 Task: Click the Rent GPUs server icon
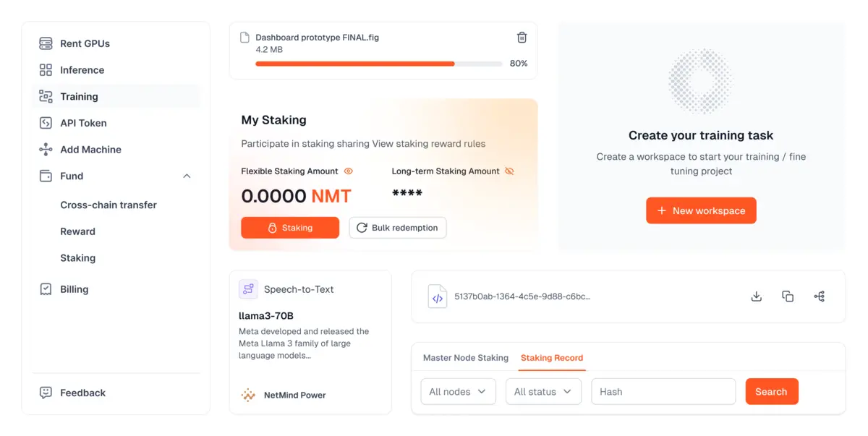46,43
